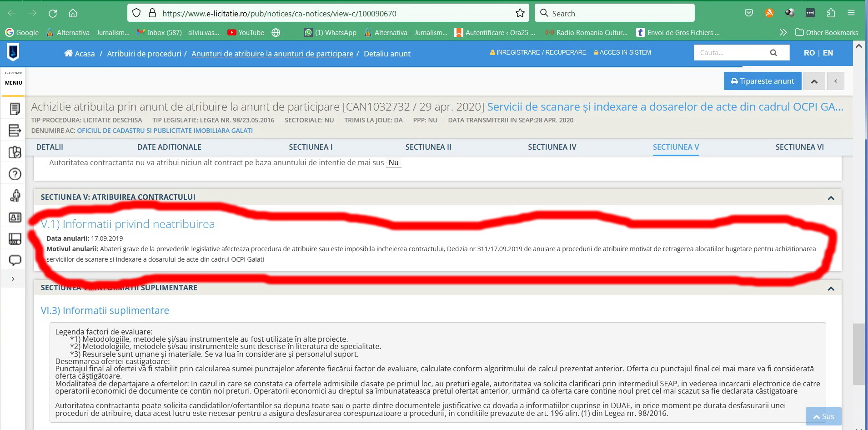Open OFICIUL DE CADASTRU authority link
868x430 pixels.
pyautogui.click(x=165, y=131)
